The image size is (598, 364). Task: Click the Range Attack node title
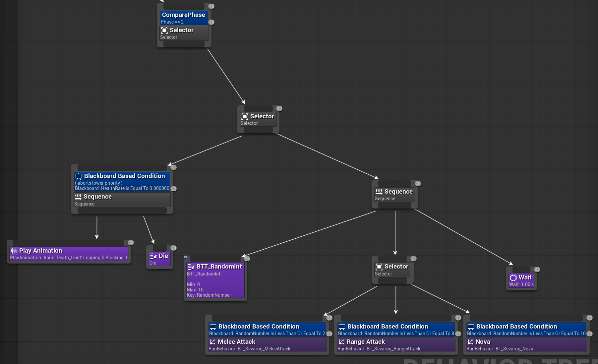pos(366,342)
